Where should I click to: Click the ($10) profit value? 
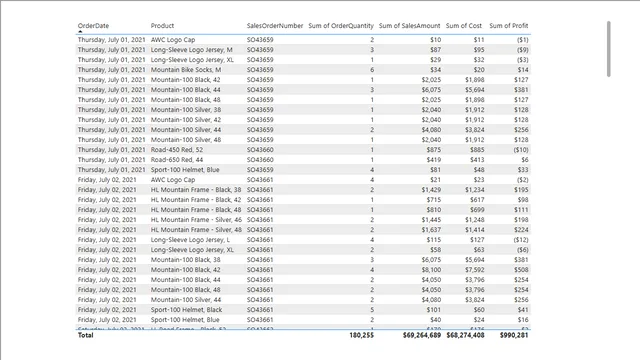point(521,150)
